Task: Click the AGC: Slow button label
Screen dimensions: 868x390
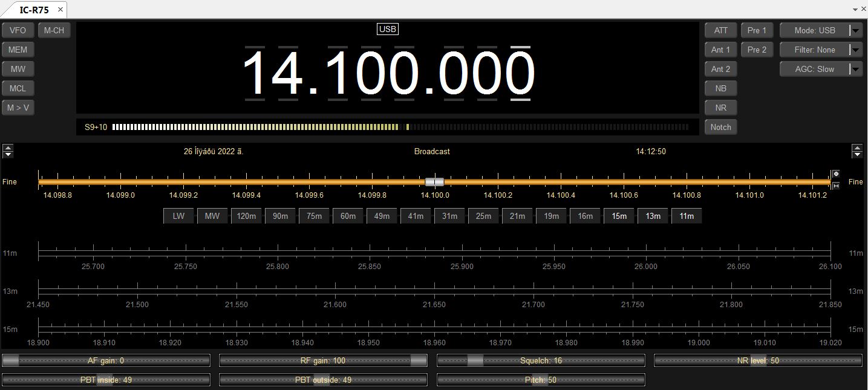Action: [x=815, y=69]
